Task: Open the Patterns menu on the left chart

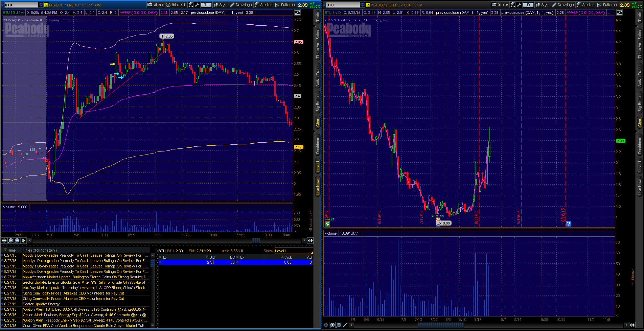Action: 285,5
